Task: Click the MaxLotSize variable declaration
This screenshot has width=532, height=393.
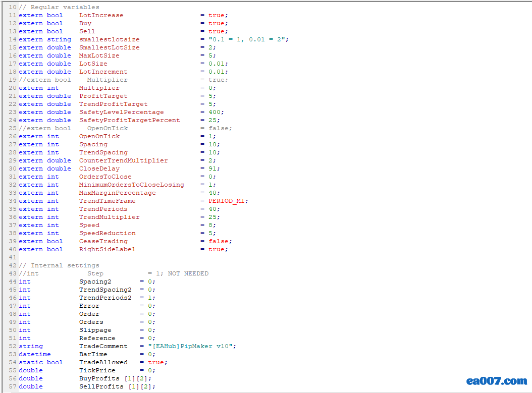Action: tap(99, 55)
